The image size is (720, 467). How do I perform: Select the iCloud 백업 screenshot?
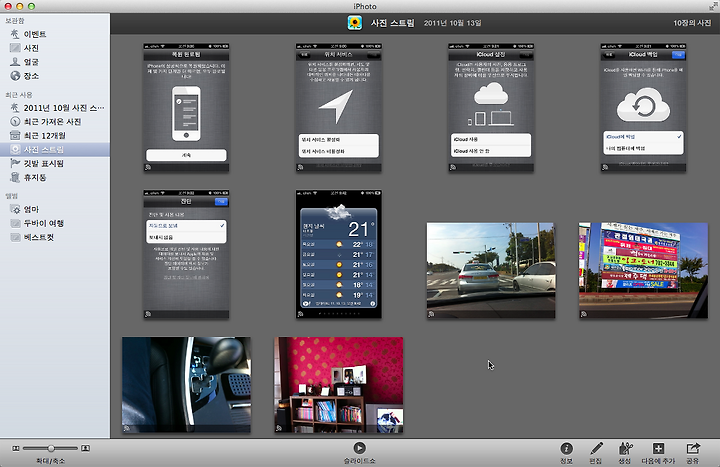coord(643,108)
